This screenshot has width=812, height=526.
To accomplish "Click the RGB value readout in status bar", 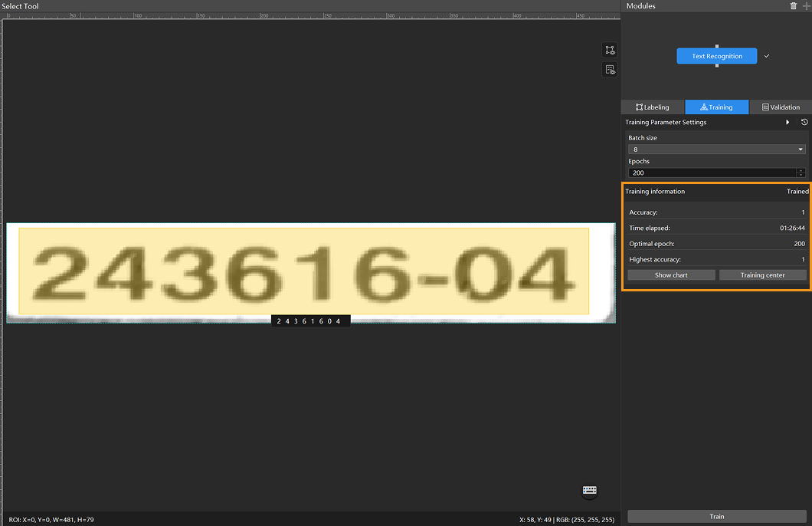I will 585,520.
